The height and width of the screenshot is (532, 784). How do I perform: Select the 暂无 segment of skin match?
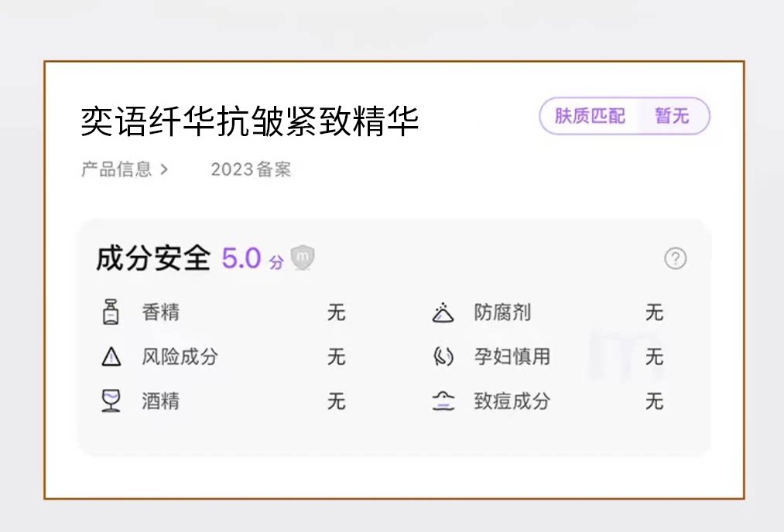pyautogui.click(x=672, y=117)
